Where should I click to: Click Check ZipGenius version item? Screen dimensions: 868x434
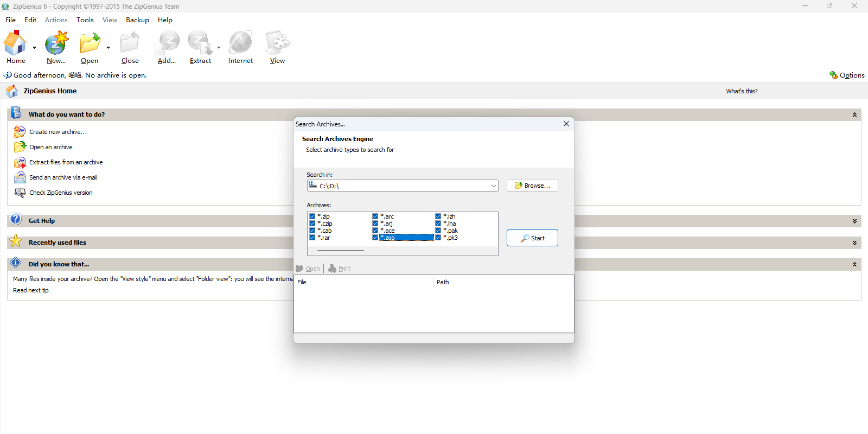tap(61, 193)
